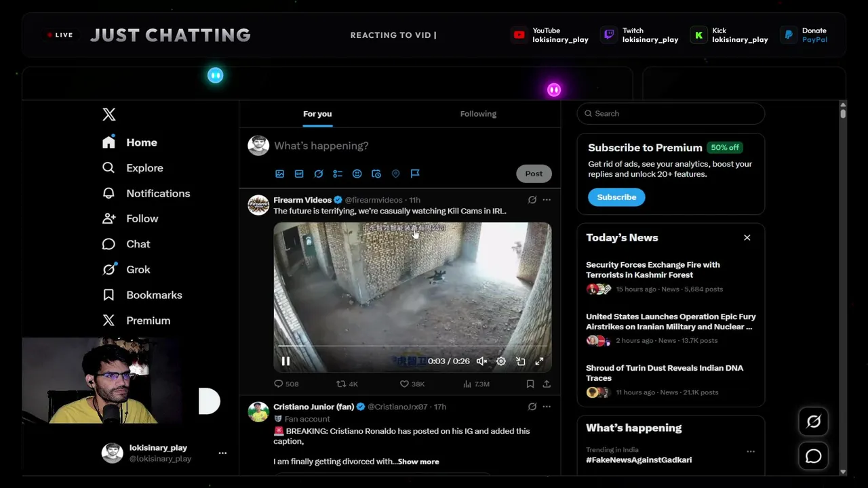Add a GIF to the post
Image resolution: width=868 pixels, height=488 pixels.
[299, 174]
